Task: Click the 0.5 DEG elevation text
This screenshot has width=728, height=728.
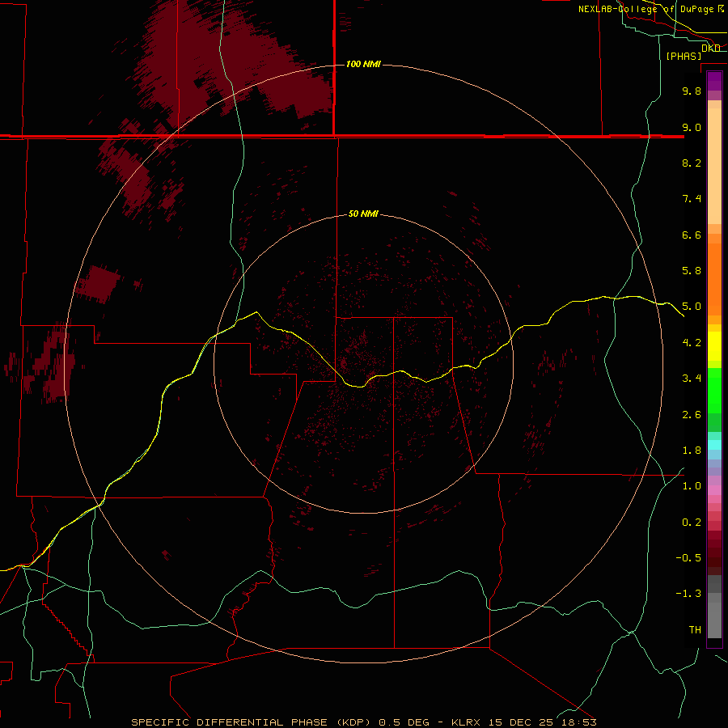Action: coord(406,722)
